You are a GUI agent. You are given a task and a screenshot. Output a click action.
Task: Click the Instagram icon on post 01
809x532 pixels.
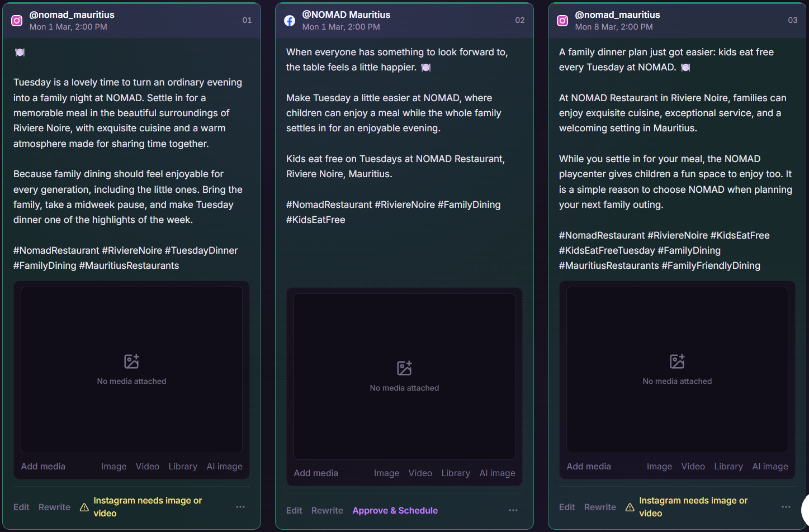point(17,21)
